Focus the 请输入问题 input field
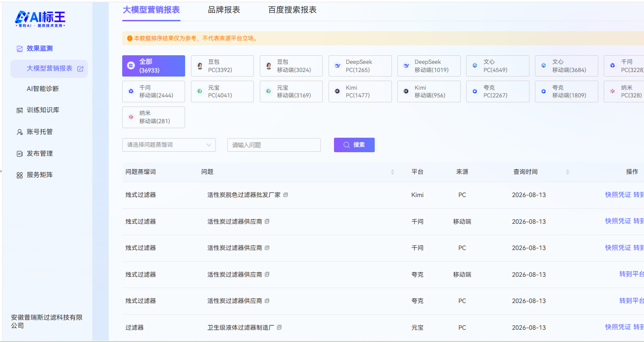Screen dimensions: 644x342 (274, 145)
